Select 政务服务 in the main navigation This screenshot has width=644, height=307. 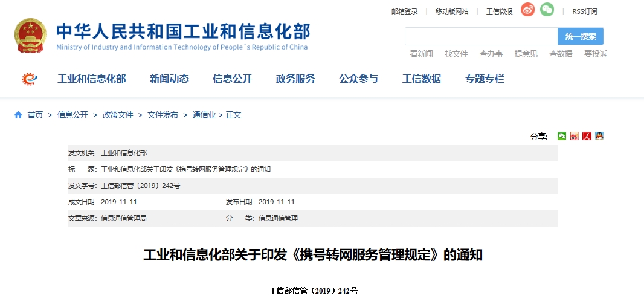tap(295, 79)
